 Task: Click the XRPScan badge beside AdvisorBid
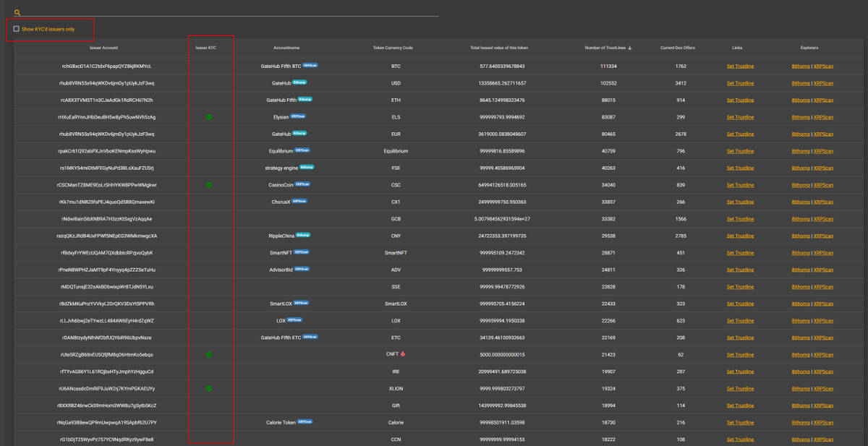click(x=302, y=270)
